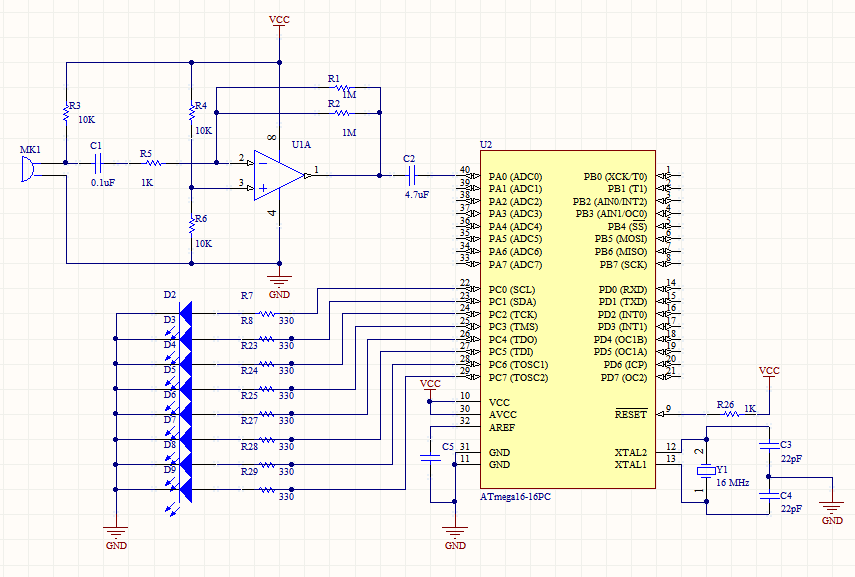855x577 pixels.
Task: Select the R4 10K resistor symbol
Action: coord(191,113)
